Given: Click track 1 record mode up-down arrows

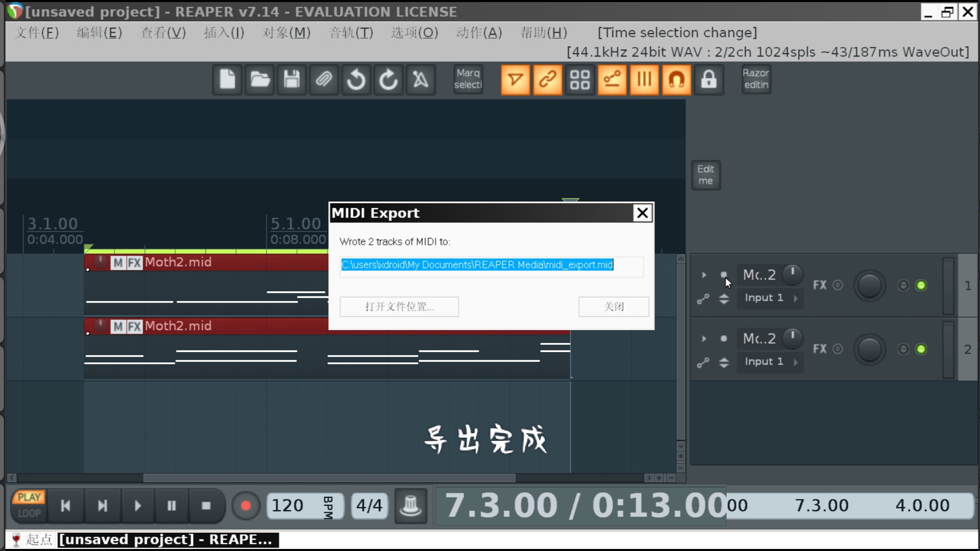Looking at the screenshot, I should [x=724, y=299].
